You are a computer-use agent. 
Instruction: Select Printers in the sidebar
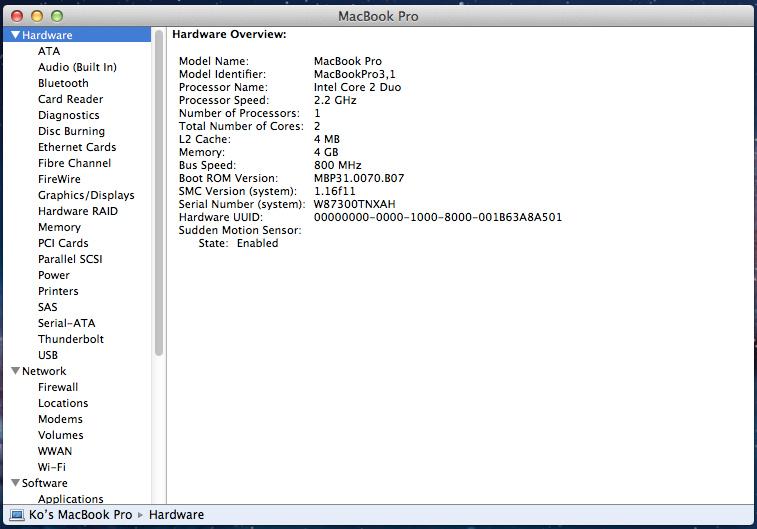(x=58, y=291)
